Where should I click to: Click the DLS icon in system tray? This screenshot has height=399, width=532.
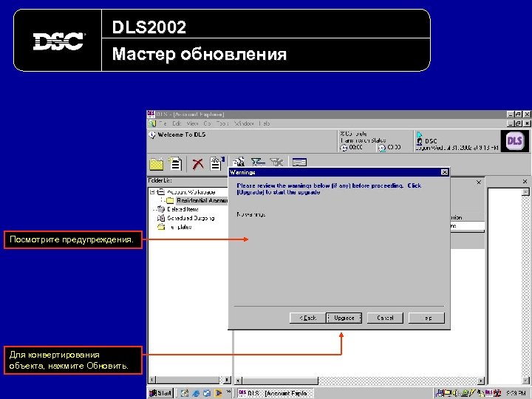point(489,393)
